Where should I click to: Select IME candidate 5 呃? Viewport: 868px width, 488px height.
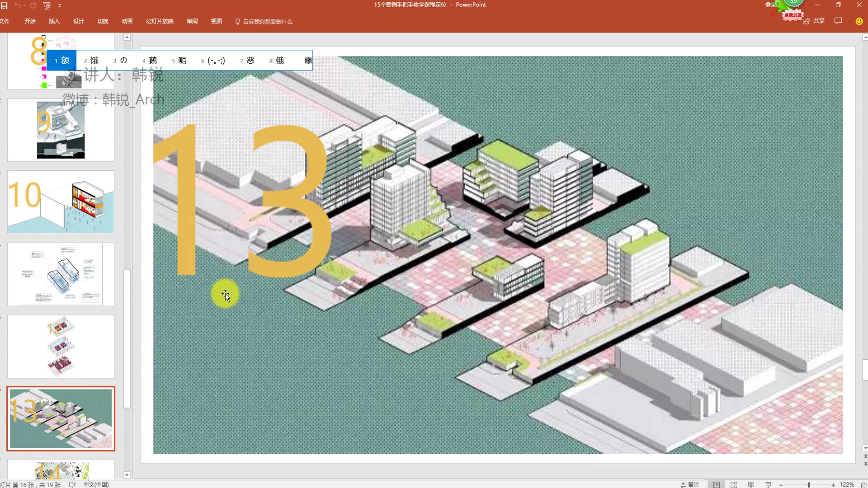179,61
